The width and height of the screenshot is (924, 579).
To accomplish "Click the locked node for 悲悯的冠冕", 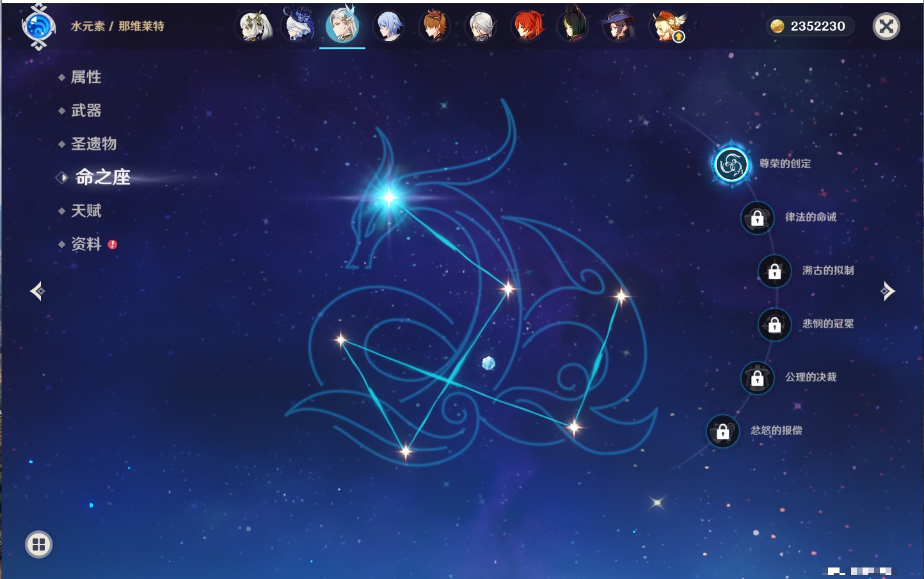I will (x=775, y=325).
